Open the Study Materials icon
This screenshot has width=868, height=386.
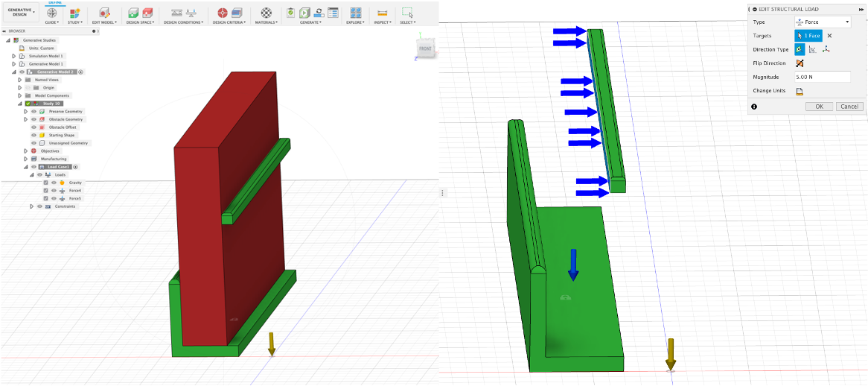pyautogui.click(x=267, y=12)
